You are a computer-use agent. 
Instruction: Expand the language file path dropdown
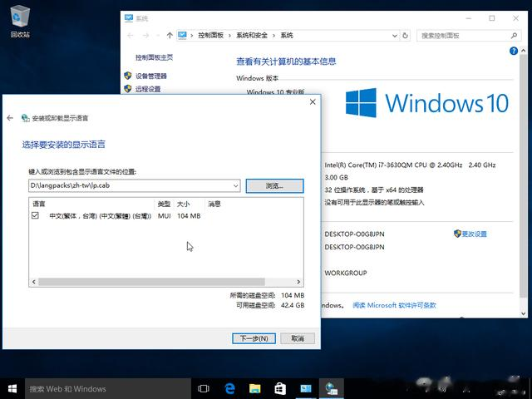pyautogui.click(x=235, y=185)
